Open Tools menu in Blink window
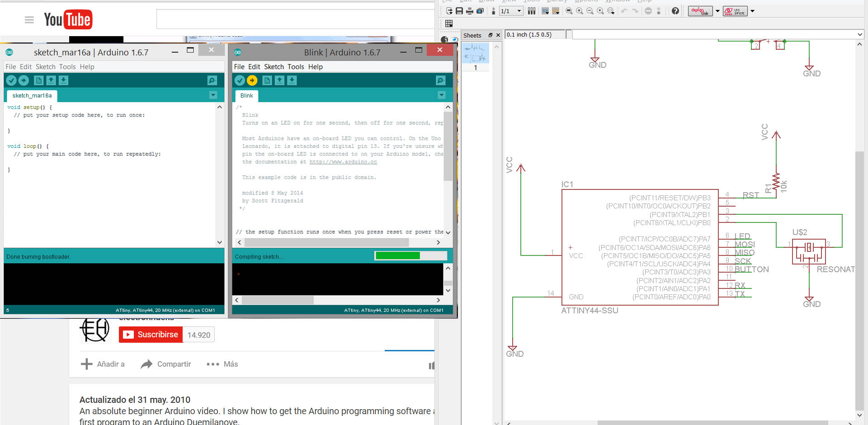868x425 pixels. 296,67
